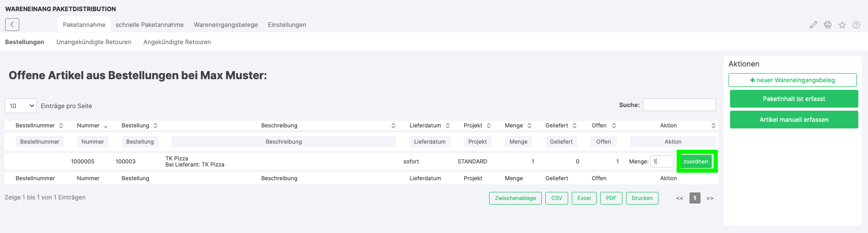868x233 pixels.
Task: Sort by Beschreibung column header
Action: (x=279, y=125)
